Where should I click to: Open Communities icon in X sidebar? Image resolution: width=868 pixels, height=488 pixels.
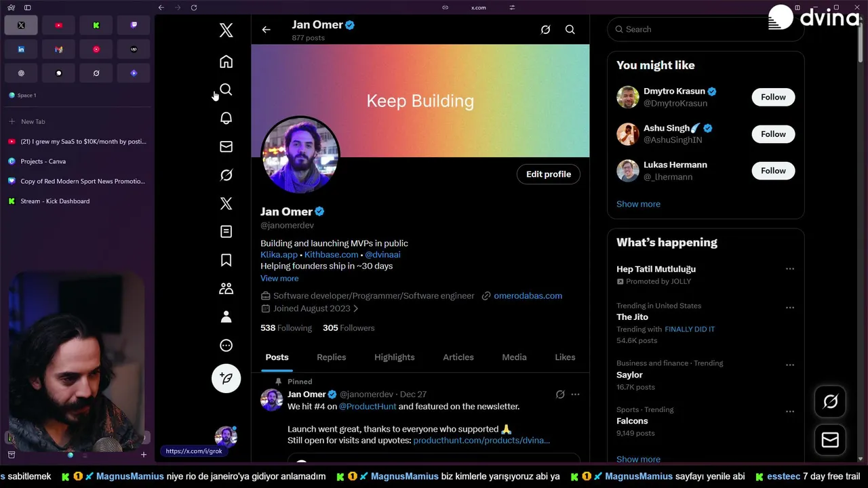coord(226,289)
